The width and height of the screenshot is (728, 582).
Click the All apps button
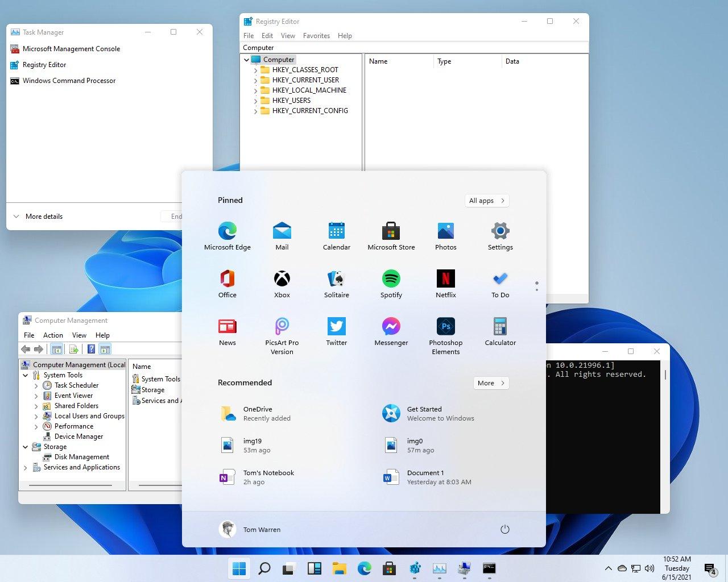click(486, 200)
